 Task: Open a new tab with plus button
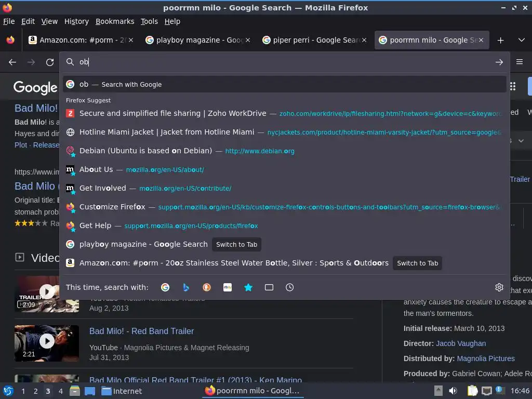[500, 41]
